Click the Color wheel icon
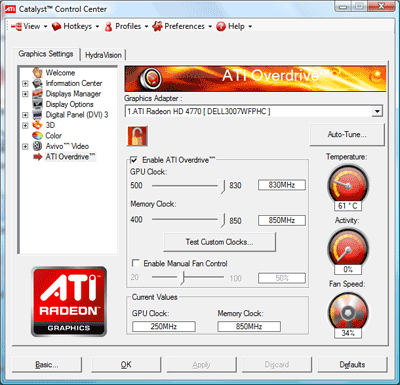 tap(37, 136)
